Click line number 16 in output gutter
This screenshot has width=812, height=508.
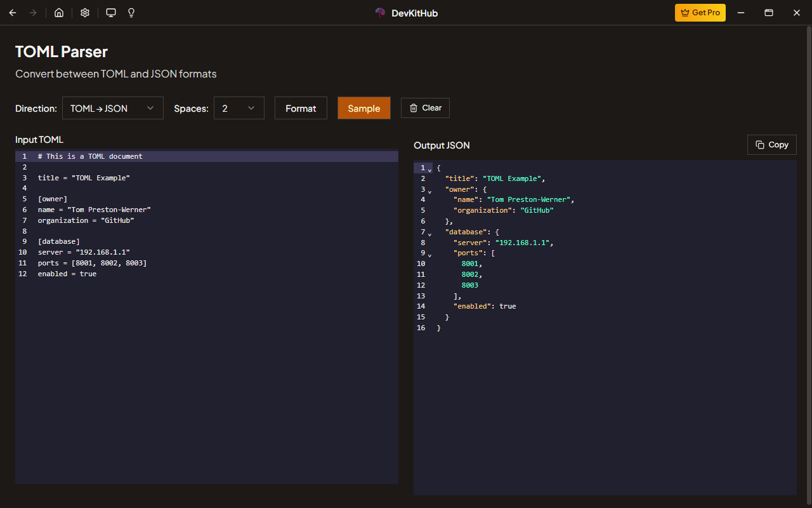[421, 328]
